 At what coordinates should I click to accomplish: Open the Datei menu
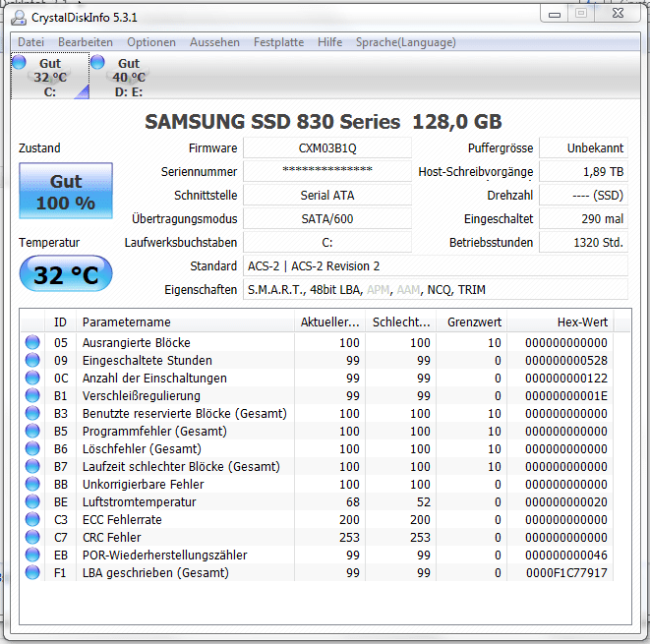tap(31, 42)
